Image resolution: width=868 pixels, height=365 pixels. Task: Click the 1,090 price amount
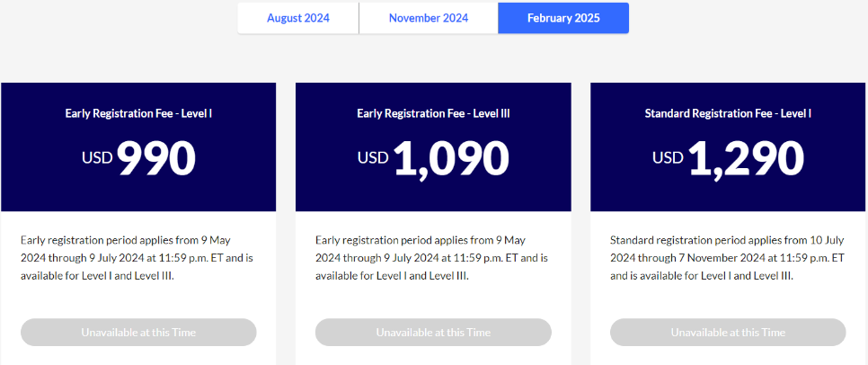coord(451,158)
